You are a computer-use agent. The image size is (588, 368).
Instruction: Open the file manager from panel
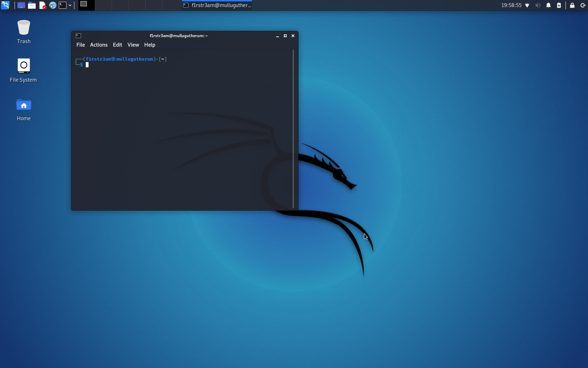[32, 5]
